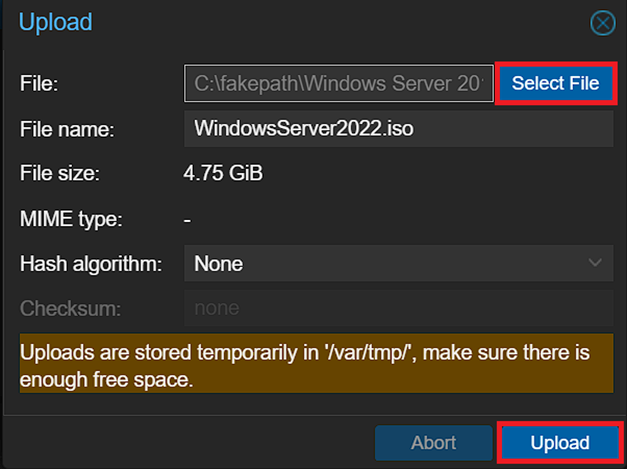Start the transfer with the Upload button

559,442
